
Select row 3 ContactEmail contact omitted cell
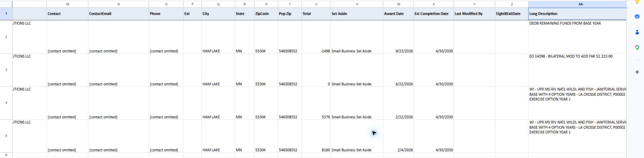click(x=118, y=70)
